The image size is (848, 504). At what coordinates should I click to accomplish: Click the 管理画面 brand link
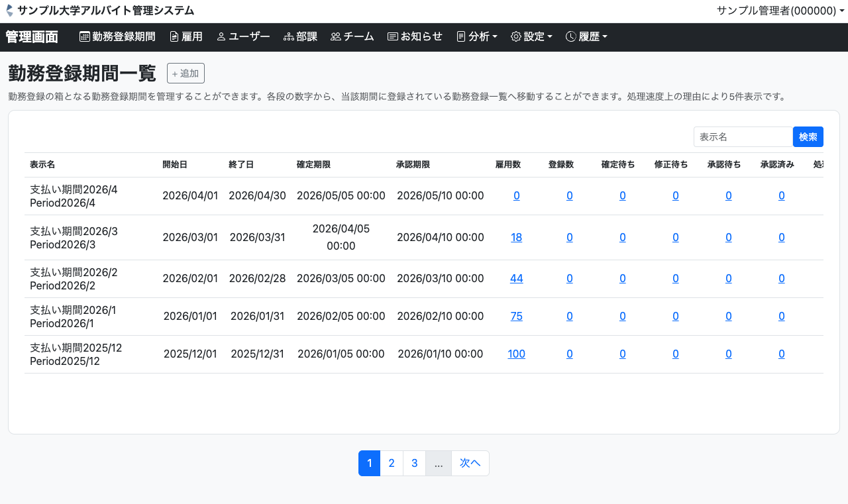(x=32, y=37)
